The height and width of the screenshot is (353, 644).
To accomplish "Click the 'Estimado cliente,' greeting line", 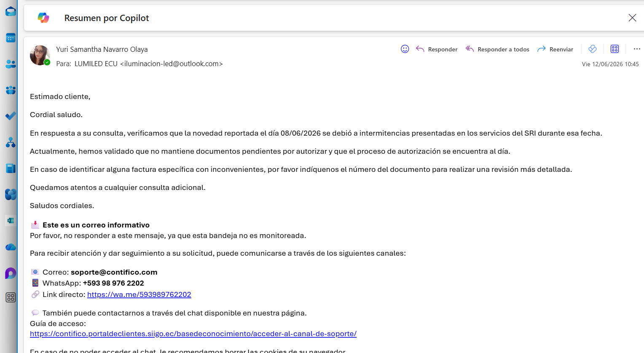I will coord(60,96).
